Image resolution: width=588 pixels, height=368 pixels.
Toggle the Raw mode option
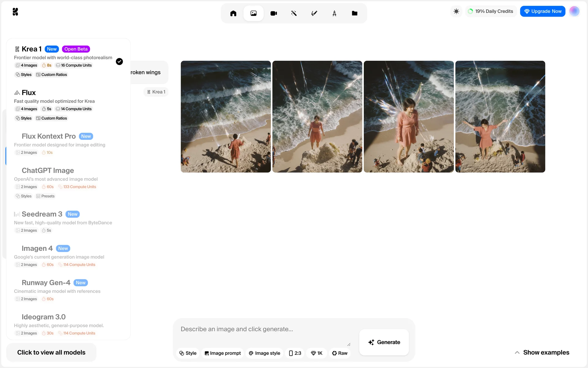340,353
